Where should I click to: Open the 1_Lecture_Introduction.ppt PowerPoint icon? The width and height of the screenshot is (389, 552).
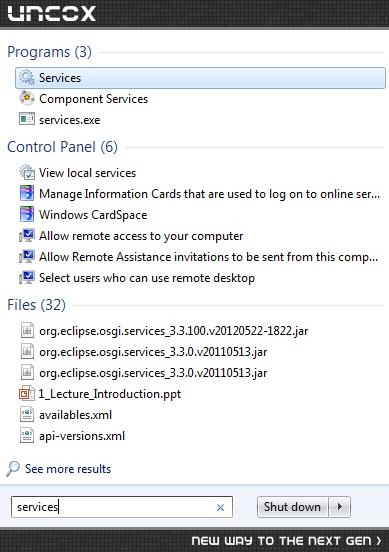tap(27, 394)
